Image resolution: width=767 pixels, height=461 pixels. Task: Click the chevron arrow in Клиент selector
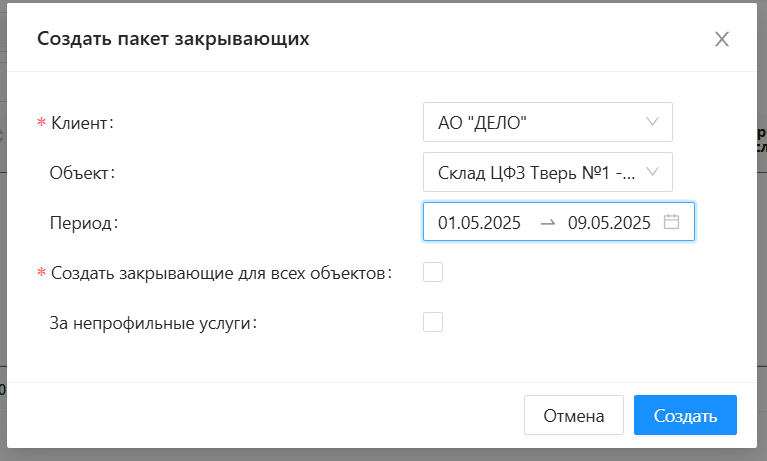[653, 122]
